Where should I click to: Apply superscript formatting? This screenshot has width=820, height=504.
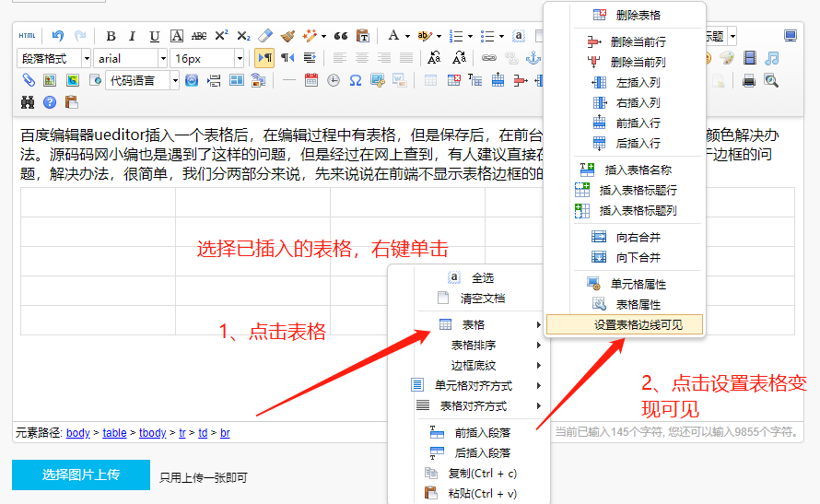(x=221, y=36)
